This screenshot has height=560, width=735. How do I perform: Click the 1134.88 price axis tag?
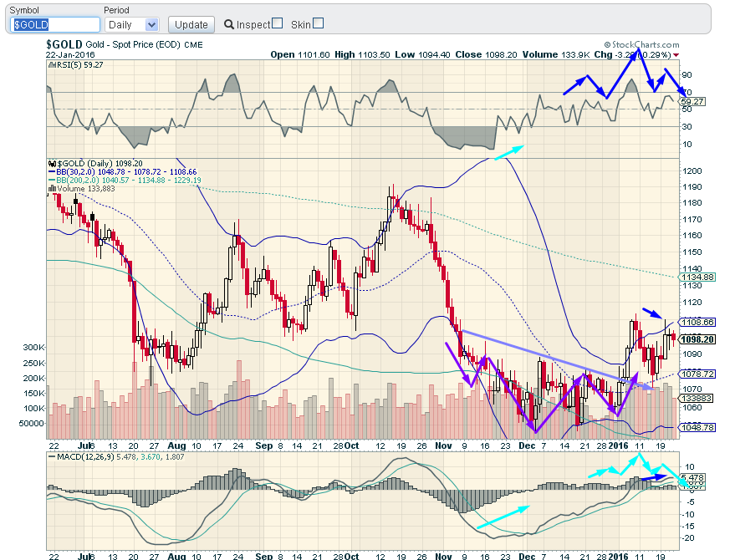pos(697,277)
